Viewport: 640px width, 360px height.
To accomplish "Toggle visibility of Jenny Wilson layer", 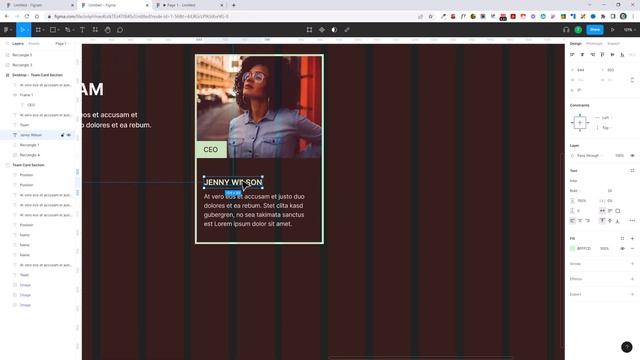I will pos(69,135).
